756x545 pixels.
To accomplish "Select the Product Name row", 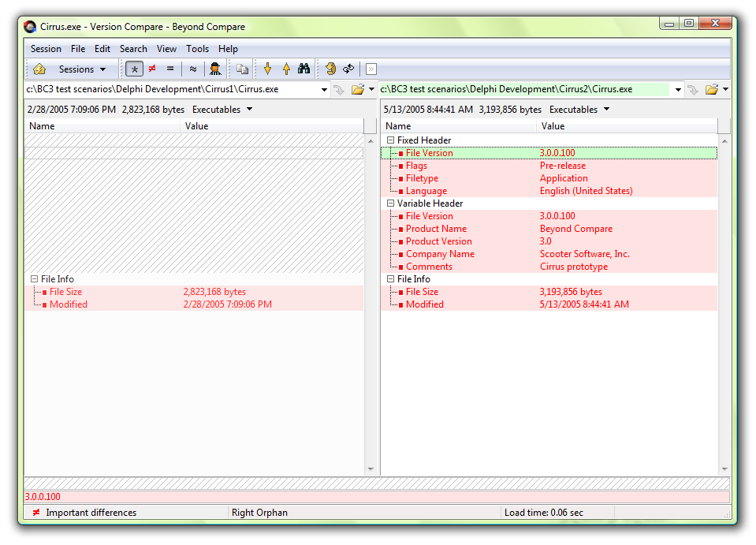I will (549, 229).
